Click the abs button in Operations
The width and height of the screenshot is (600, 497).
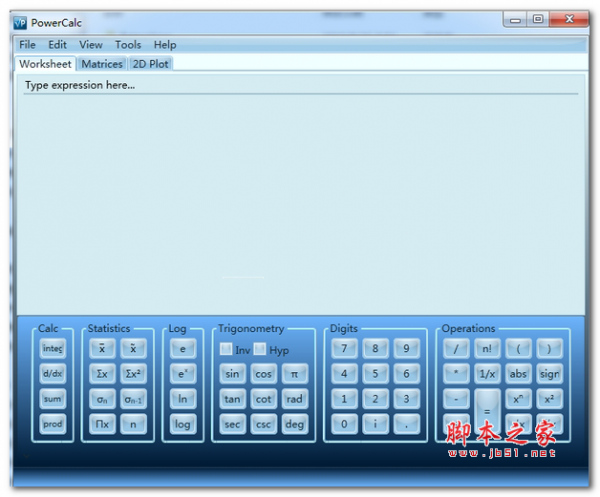pos(518,373)
